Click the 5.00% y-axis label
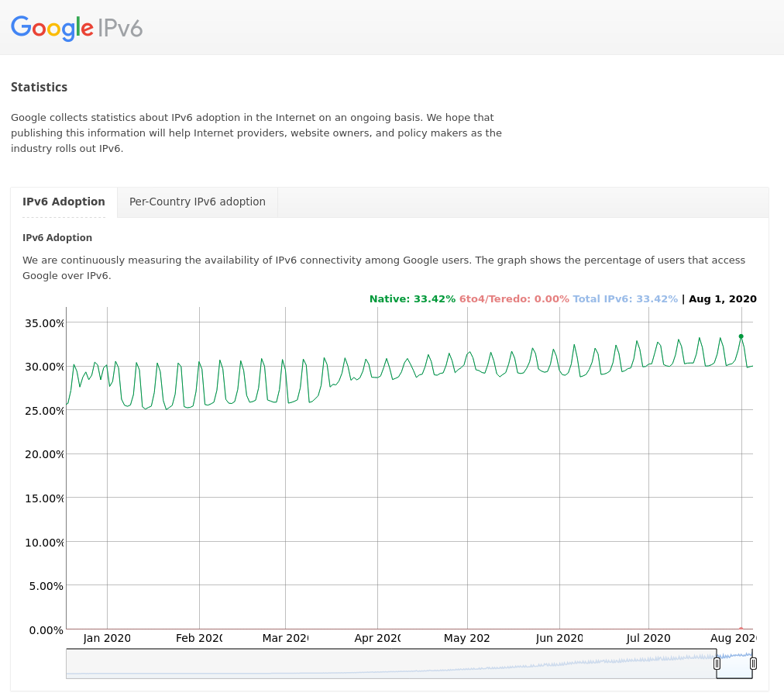Screen dimensions: 784x700 46,586
